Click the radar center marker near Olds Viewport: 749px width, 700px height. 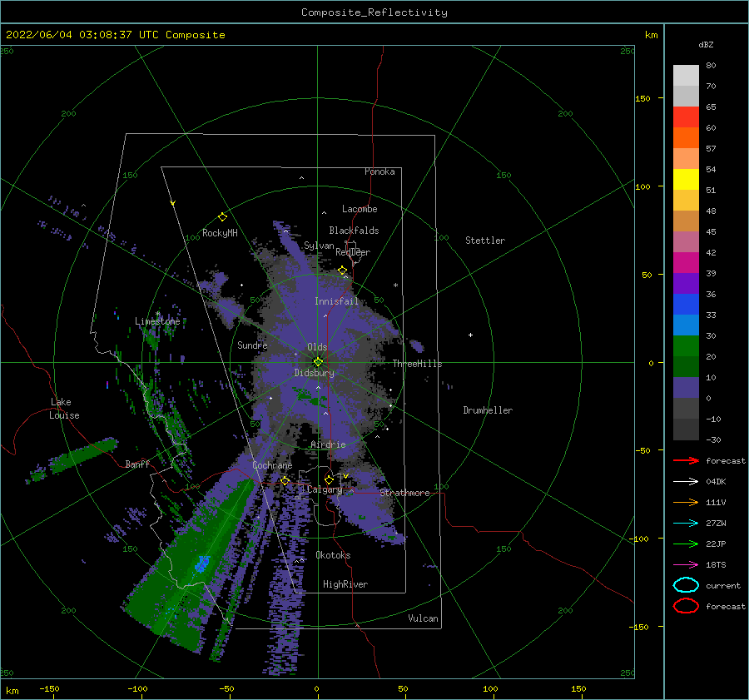pyautogui.click(x=318, y=362)
